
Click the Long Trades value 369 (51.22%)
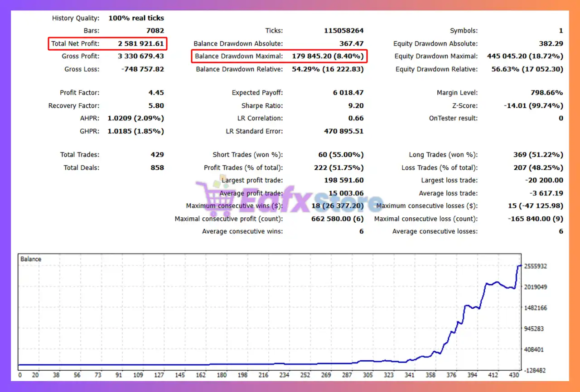tap(538, 155)
